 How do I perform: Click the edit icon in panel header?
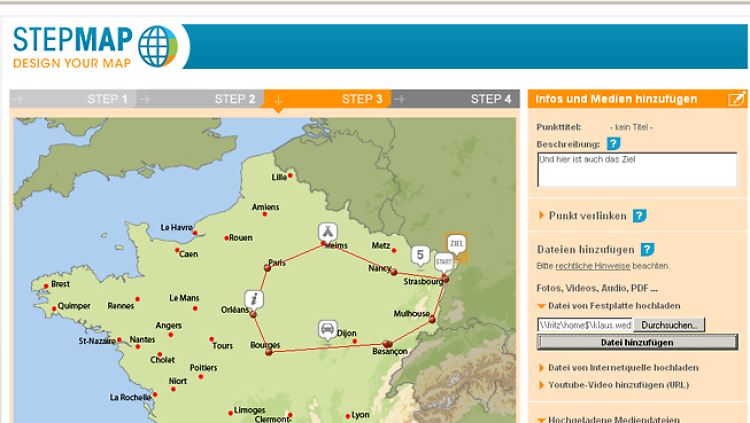pyautogui.click(x=736, y=99)
